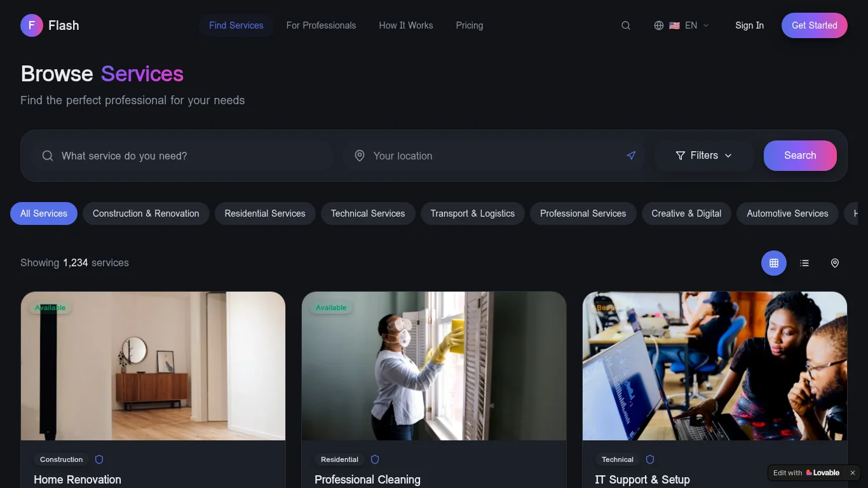Switch to map view

point(835,263)
